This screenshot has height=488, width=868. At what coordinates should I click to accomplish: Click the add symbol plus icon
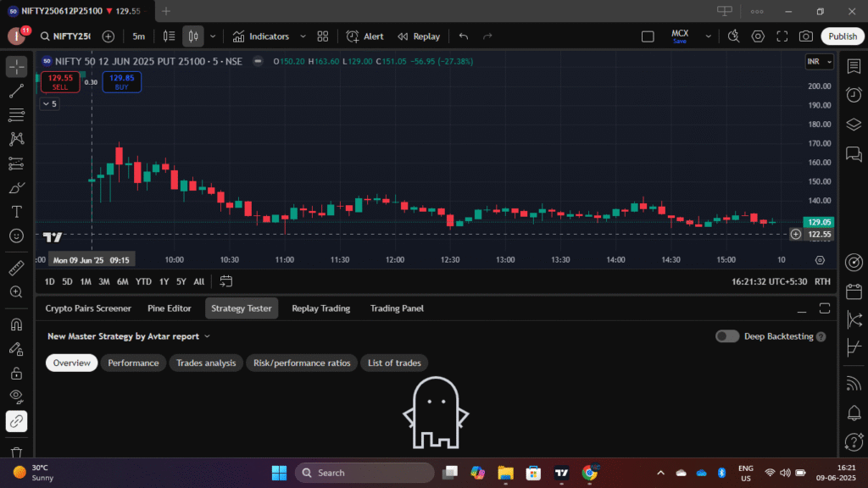108,36
